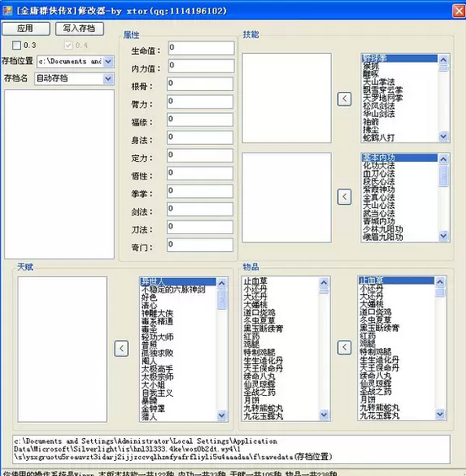Open the 存档名 save name dropdown
Screen dimensions: 466x476
108,79
